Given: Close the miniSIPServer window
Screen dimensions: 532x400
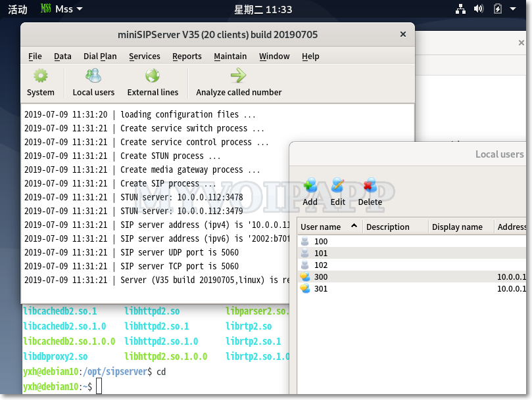Looking at the screenshot, I should (x=403, y=34).
